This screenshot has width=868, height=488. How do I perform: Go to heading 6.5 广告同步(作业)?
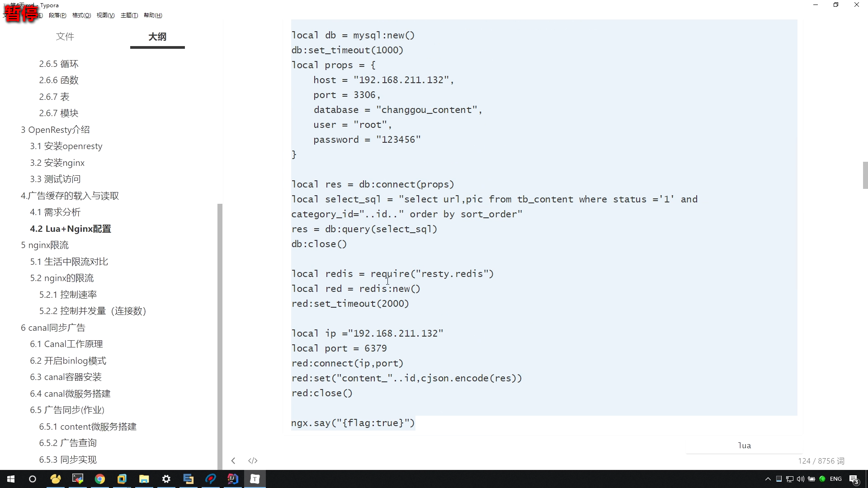point(67,410)
